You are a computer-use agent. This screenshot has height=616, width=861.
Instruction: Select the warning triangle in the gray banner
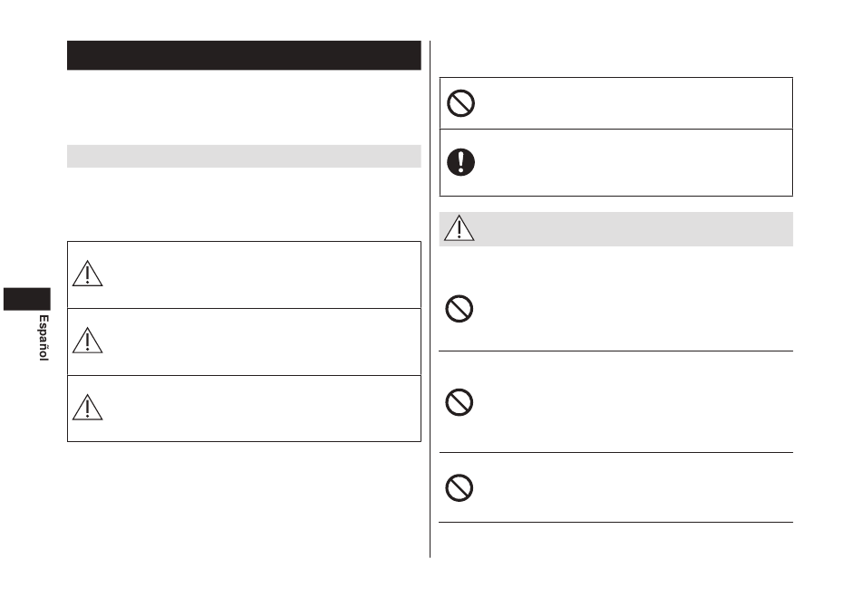coord(460,228)
